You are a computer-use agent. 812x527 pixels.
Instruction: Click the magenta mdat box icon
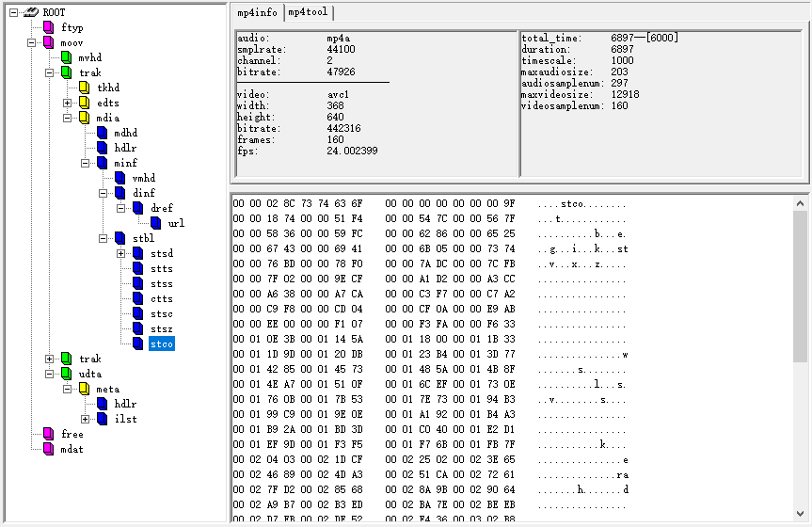49,449
